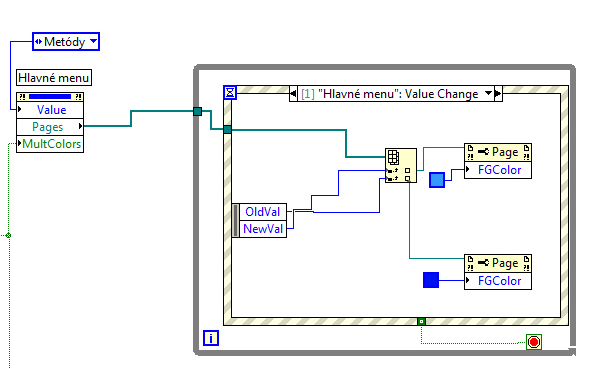Open the event case selector dropdown
The width and height of the screenshot is (589, 368).
(488, 93)
